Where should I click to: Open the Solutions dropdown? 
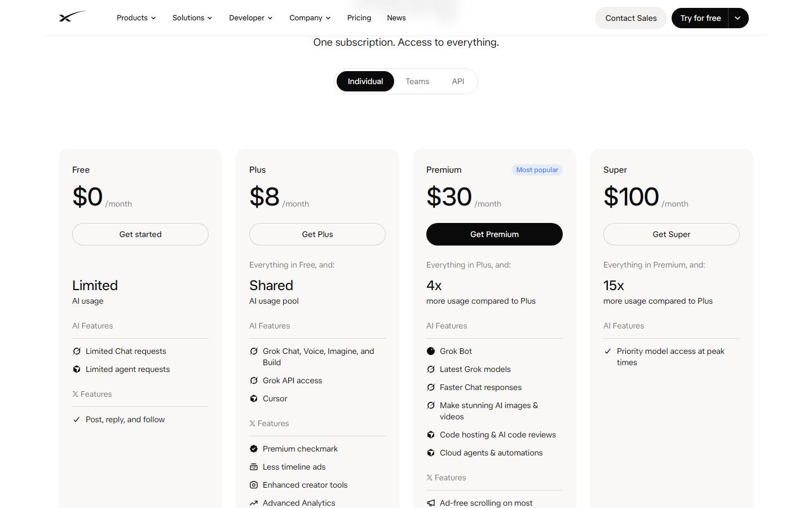[192, 18]
